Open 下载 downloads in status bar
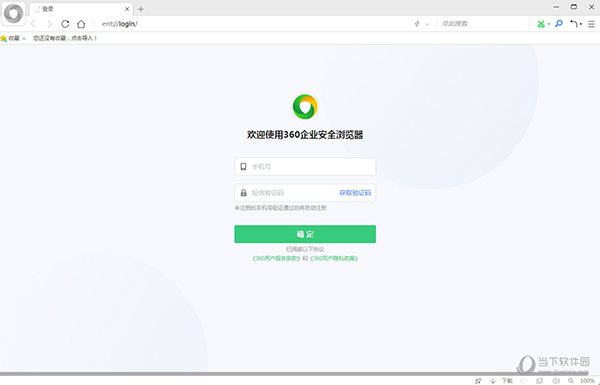Viewport: 600px width, 385px height. 507,381
